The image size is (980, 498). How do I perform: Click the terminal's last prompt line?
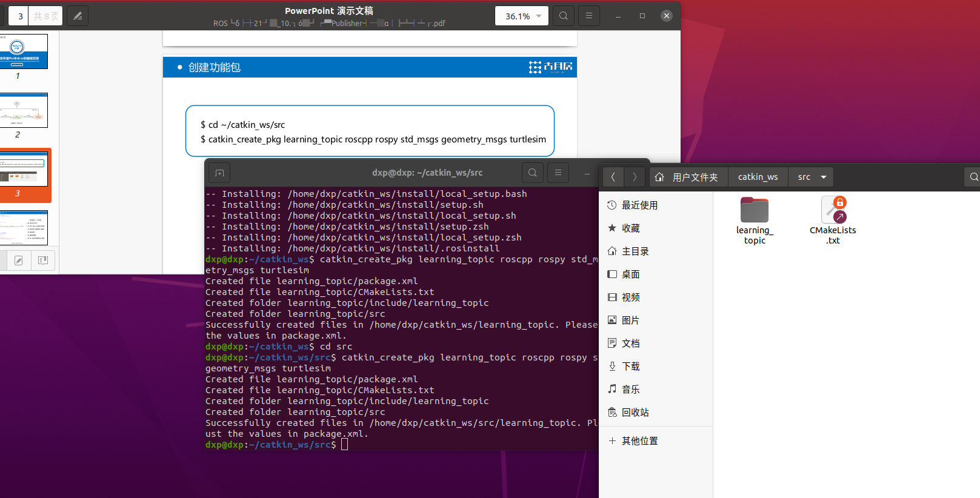click(x=277, y=445)
